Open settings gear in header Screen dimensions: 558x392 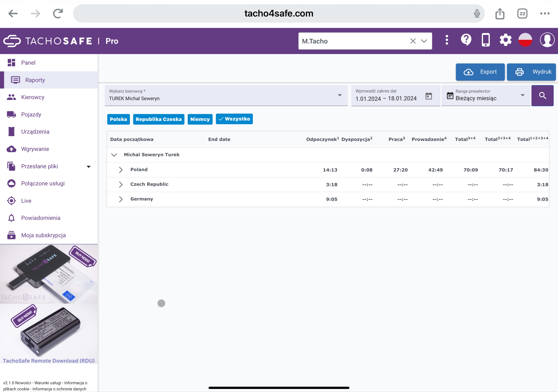coord(505,40)
